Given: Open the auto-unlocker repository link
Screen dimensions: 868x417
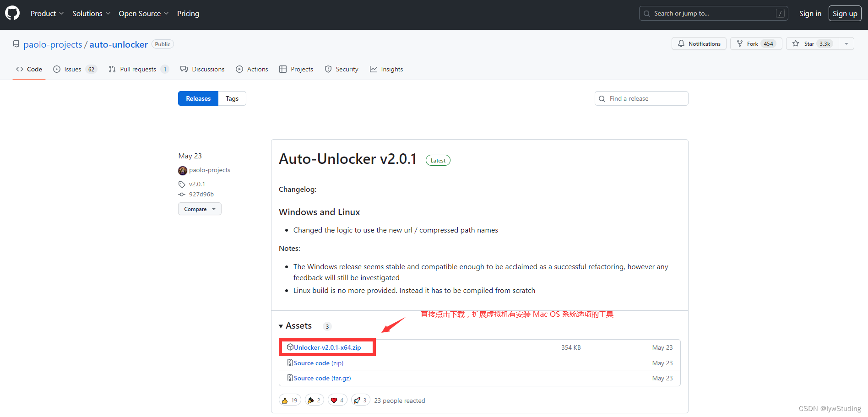Looking at the screenshot, I should [119, 44].
